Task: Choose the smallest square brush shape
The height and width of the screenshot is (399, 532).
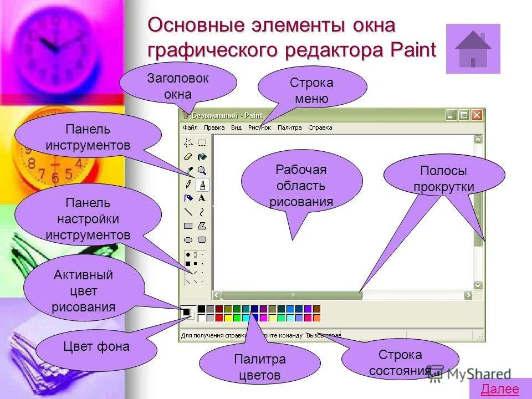Action: (x=202, y=264)
